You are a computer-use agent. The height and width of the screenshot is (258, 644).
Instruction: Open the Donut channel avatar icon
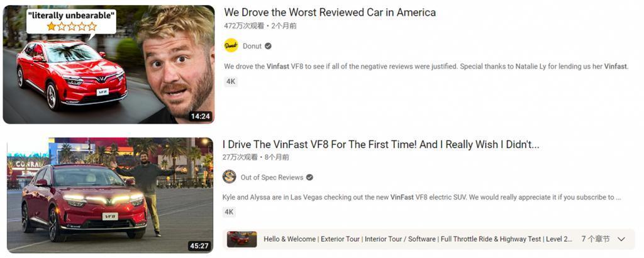[231, 45]
